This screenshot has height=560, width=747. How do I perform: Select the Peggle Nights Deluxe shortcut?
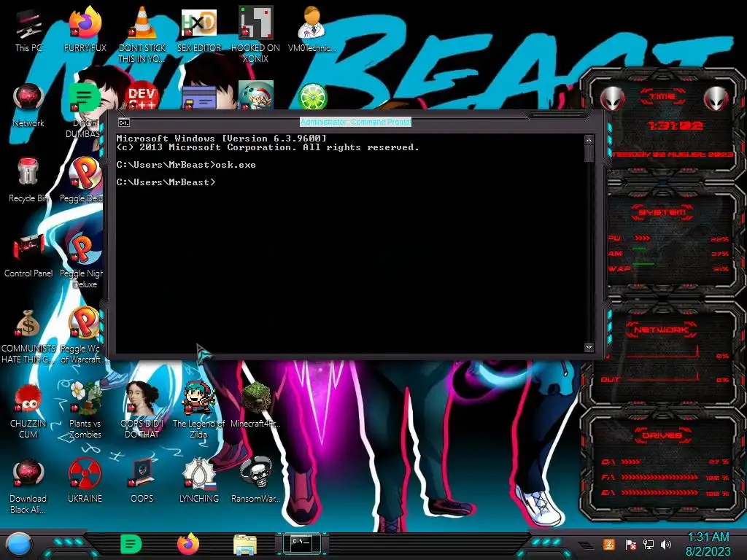tap(83, 260)
